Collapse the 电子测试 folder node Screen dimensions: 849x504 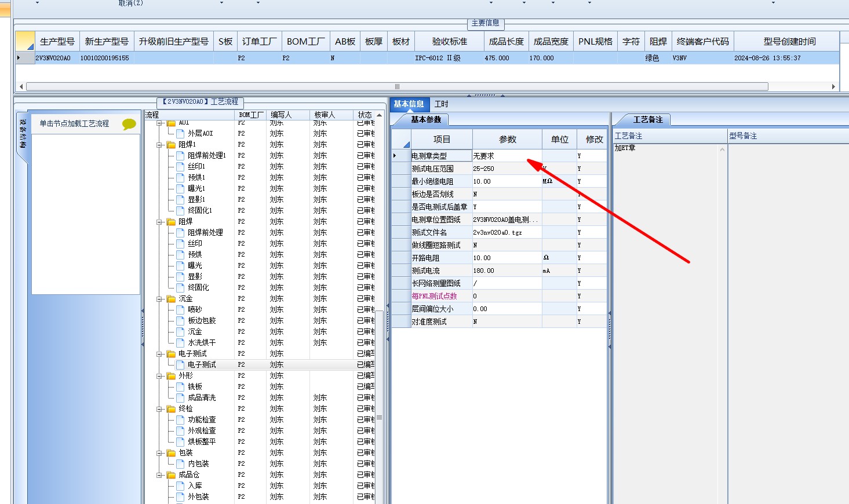(159, 354)
